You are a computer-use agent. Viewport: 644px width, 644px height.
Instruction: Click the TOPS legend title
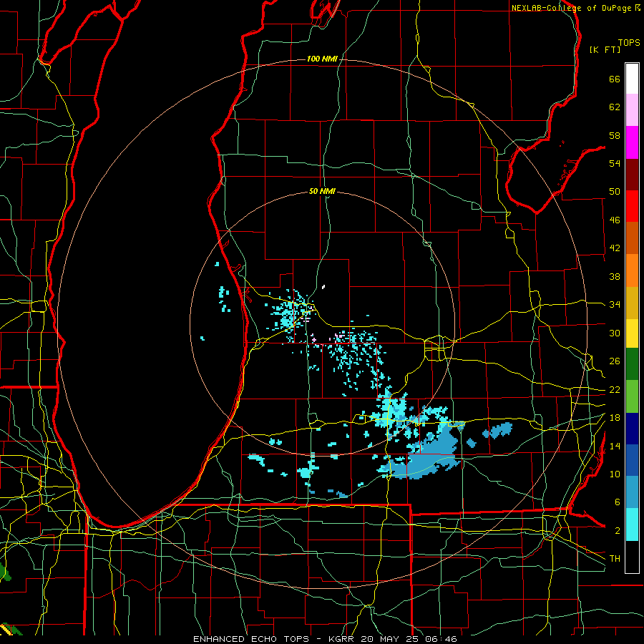pos(629,43)
